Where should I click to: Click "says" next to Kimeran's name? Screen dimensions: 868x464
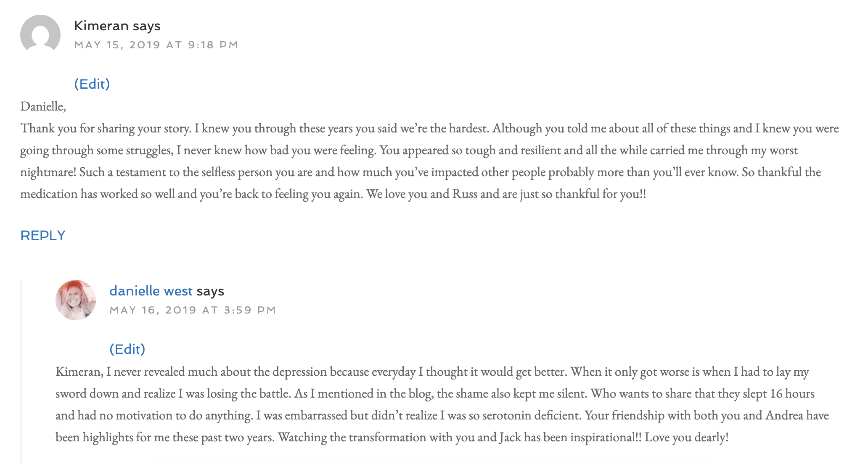147,26
